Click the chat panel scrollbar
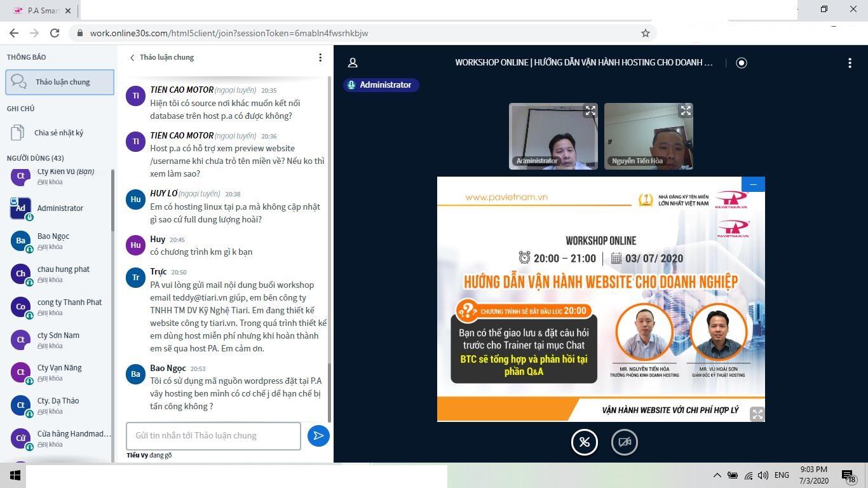The image size is (868, 488). pyautogui.click(x=329, y=392)
